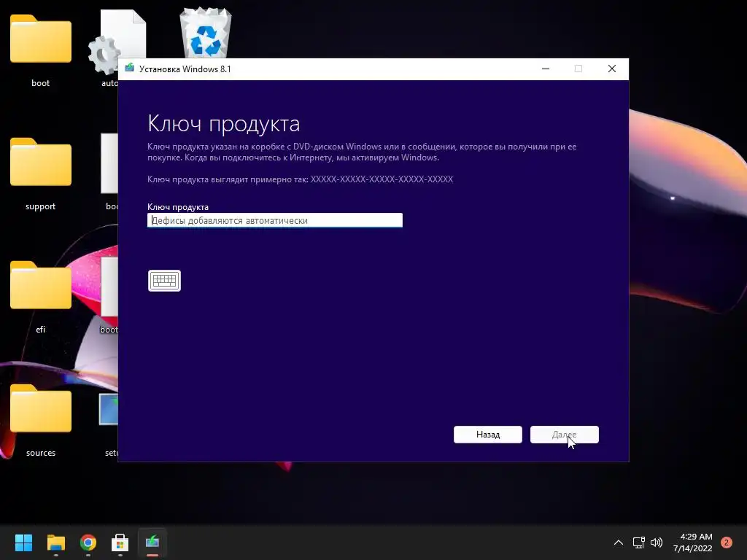
Task: Click the product key input field
Action: (x=275, y=220)
